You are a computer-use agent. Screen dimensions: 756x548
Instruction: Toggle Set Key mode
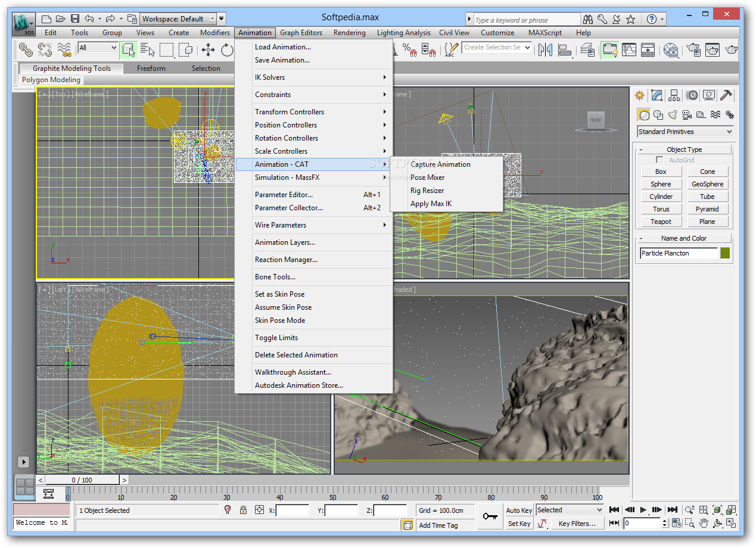[519, 524]
